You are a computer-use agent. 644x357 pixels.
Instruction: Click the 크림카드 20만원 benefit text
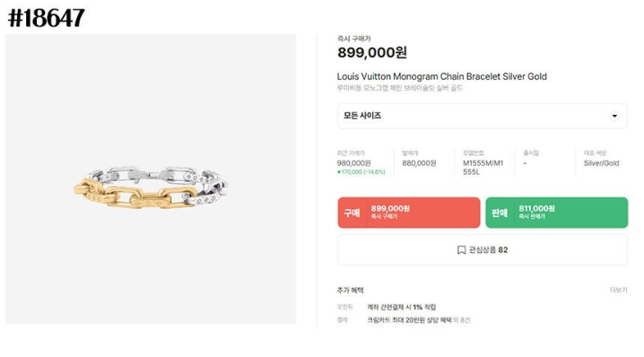pyautogui.click(x=409, y=320)
